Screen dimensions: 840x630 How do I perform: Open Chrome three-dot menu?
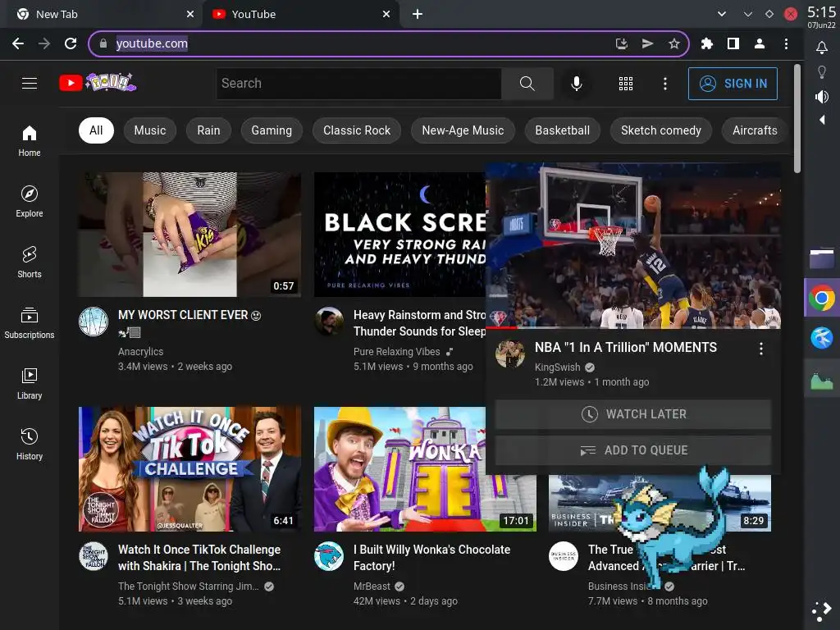coord(786,43)
